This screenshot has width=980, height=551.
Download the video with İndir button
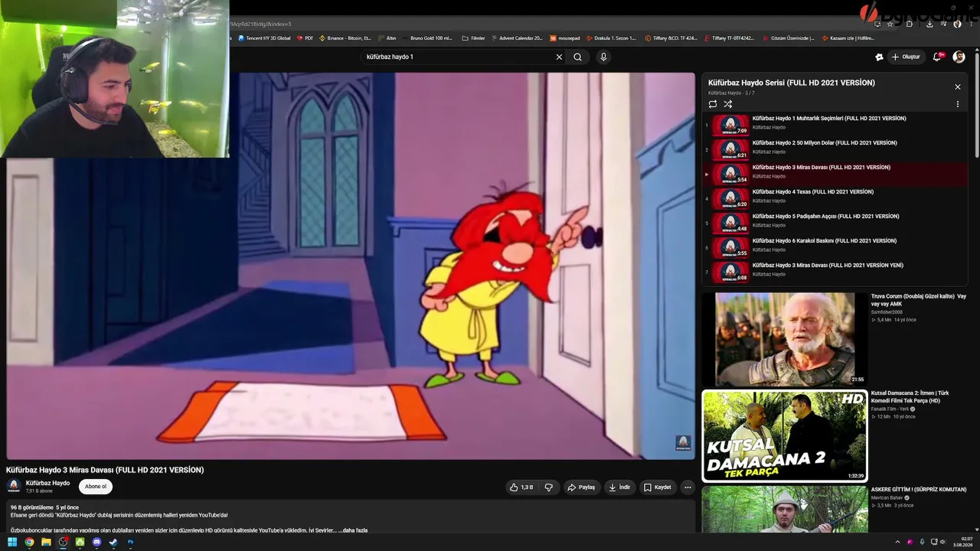[x=619, y=487]
